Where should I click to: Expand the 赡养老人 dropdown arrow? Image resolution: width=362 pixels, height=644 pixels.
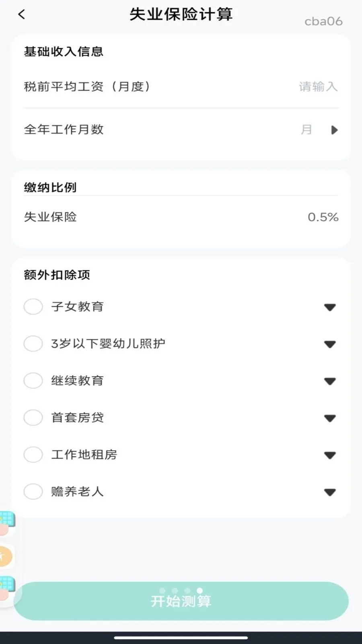pyautogui.click(x=330, y=492)
